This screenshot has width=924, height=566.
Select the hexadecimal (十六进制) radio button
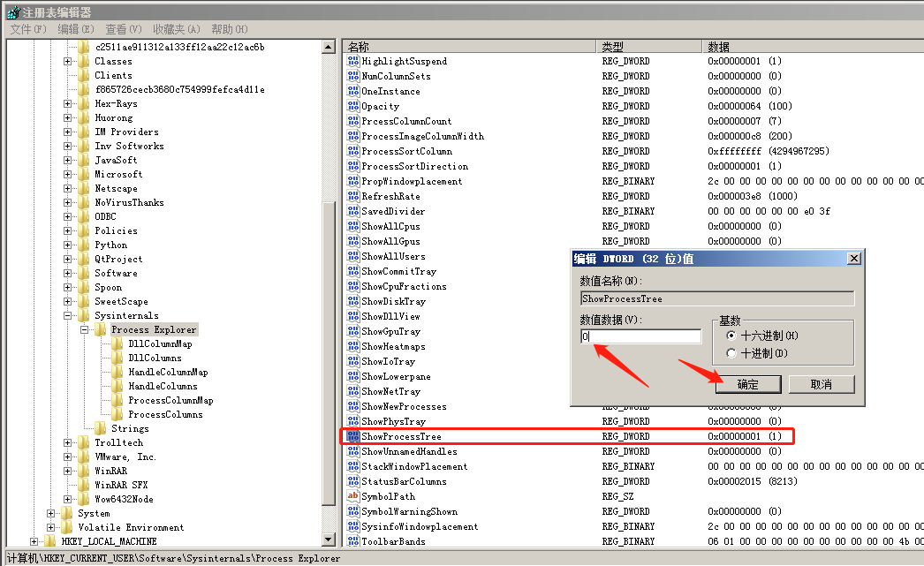tap(731, 336)
